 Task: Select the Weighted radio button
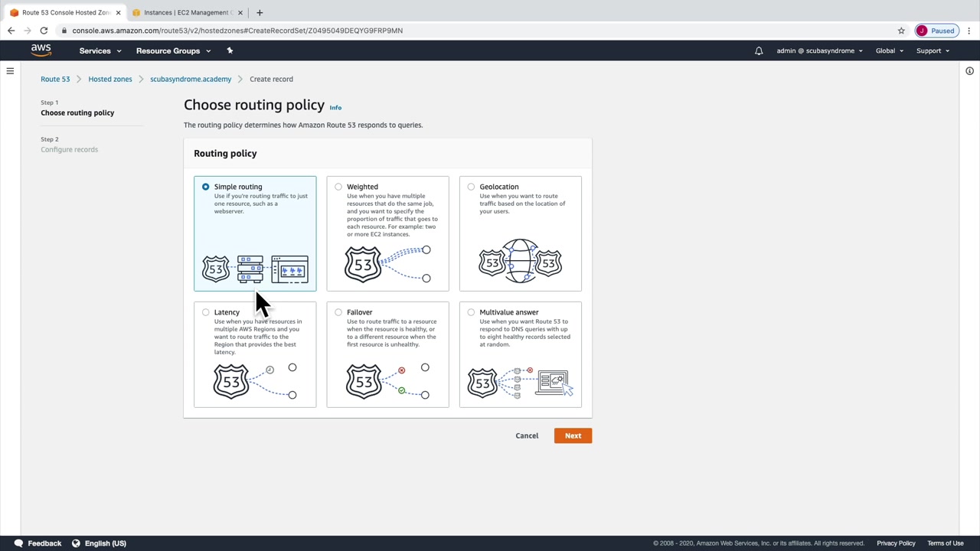[338, 187]
